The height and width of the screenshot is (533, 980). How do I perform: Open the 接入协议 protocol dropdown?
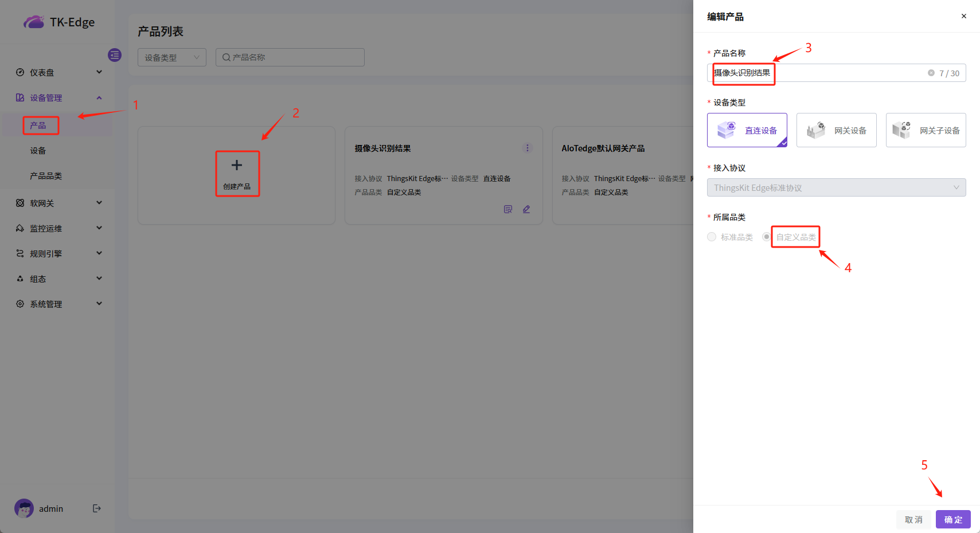[836, 187]
